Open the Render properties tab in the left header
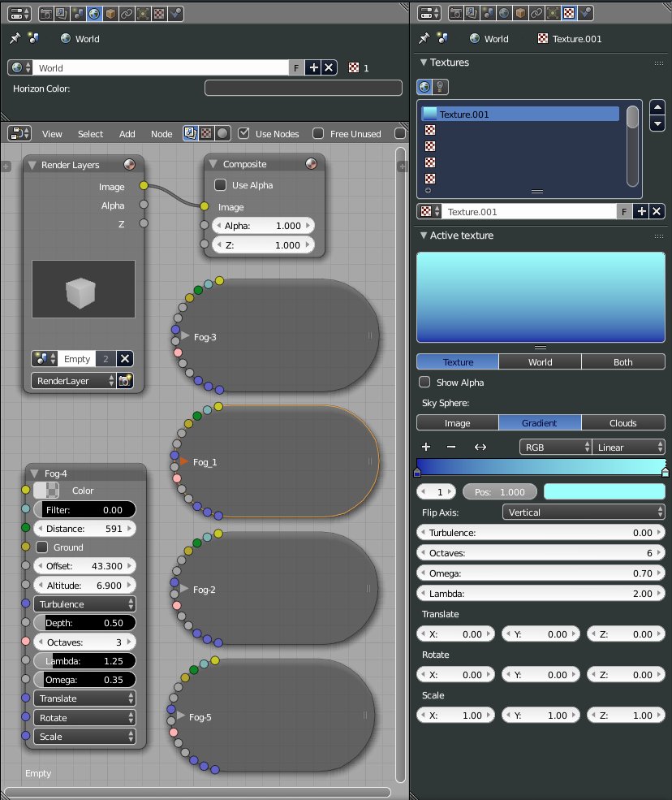 point(47,14)
